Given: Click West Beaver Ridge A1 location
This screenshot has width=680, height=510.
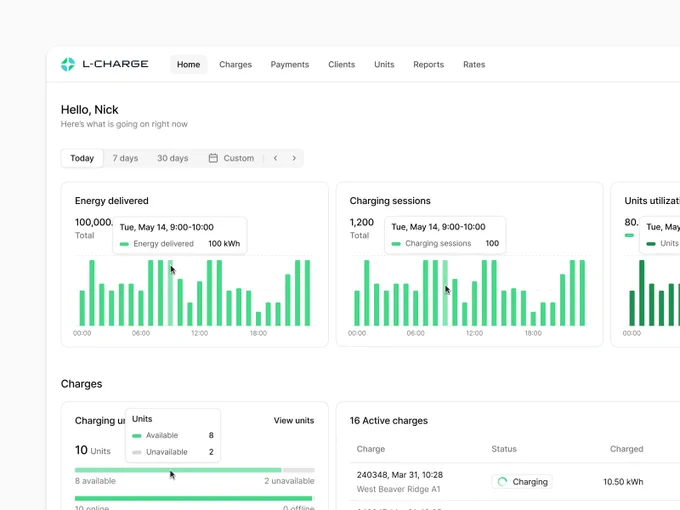Looking at the screenshot, I should coord(399,489).
